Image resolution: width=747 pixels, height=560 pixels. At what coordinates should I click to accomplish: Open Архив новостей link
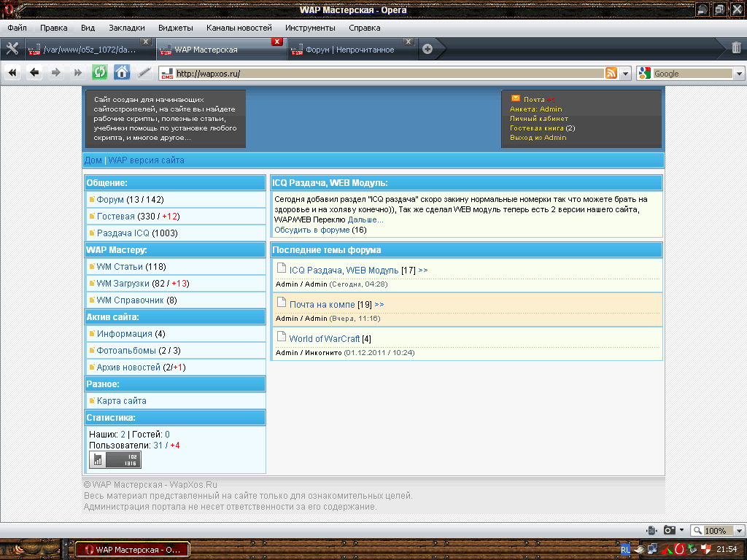(128, 367)
